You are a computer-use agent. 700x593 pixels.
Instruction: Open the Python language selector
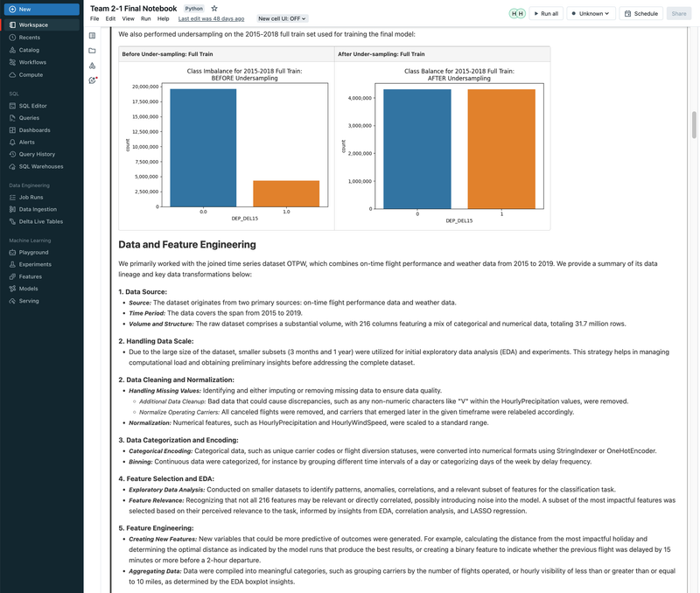pos(194,8)
